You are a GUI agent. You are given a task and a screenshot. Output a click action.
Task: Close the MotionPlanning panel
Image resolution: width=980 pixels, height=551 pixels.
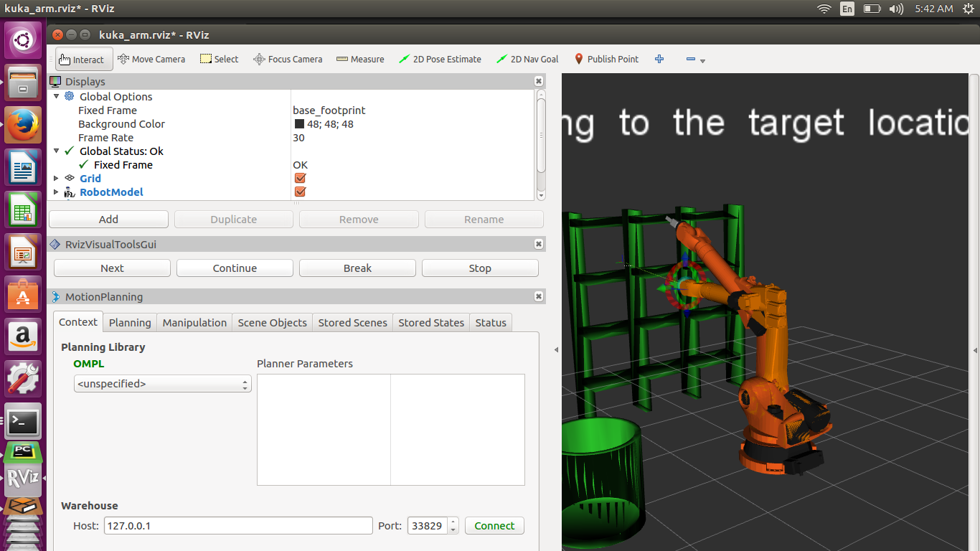tap(539, 297)
